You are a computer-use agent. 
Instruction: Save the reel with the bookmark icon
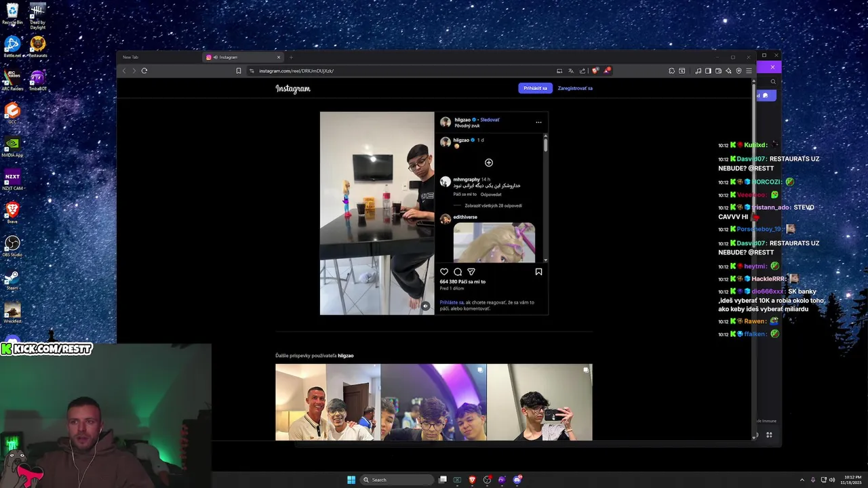(538, 272)
